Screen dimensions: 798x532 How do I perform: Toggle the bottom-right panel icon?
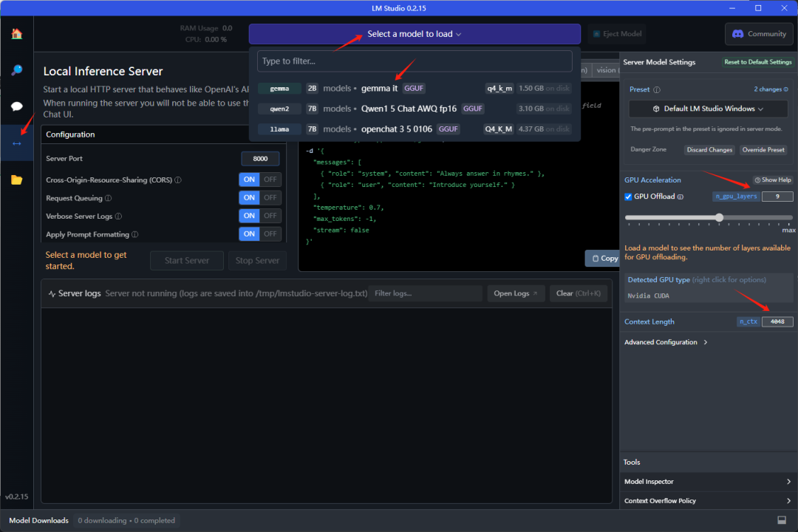782,519
